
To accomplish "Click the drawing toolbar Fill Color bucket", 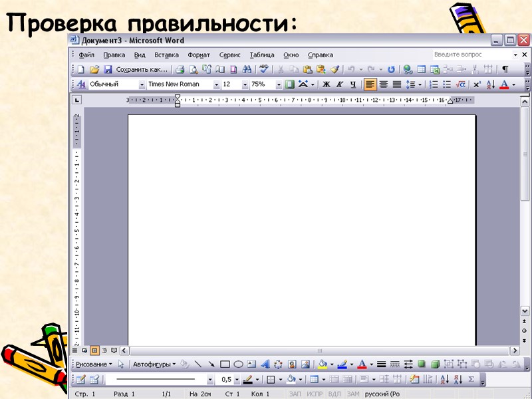I will (323, 364).
